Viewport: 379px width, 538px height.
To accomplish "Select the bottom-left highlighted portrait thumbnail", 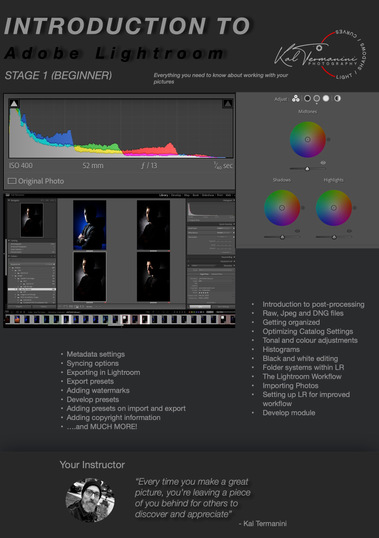I will click(x=90, y=277).
